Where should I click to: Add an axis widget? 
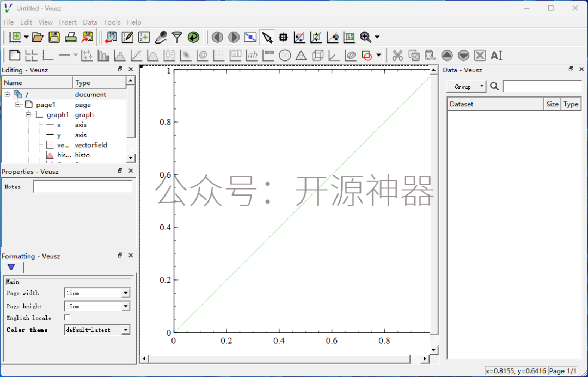[64, 56]
